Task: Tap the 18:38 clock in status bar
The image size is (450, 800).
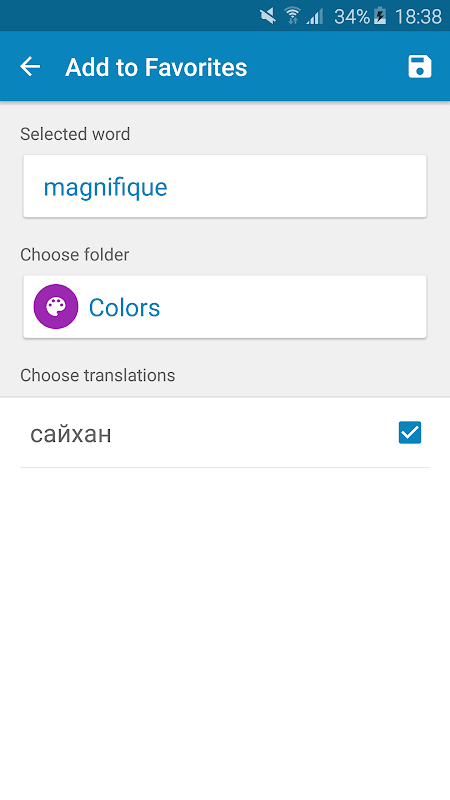Action: coord(418,17)
